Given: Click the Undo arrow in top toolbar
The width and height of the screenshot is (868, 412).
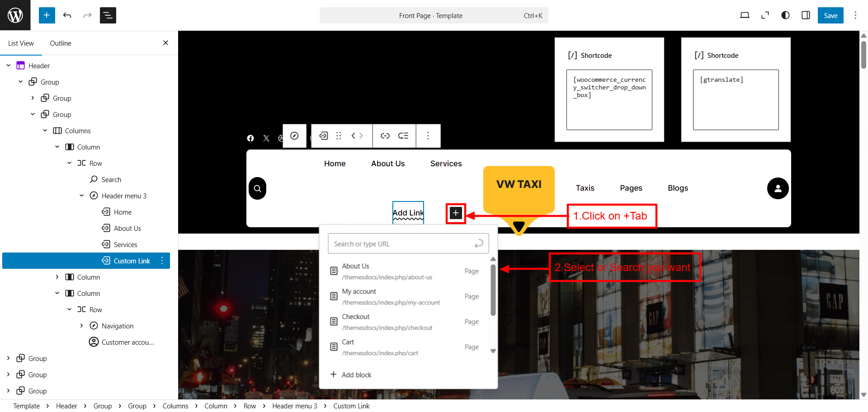Looking at the screenshot, I should click(67, 15).
